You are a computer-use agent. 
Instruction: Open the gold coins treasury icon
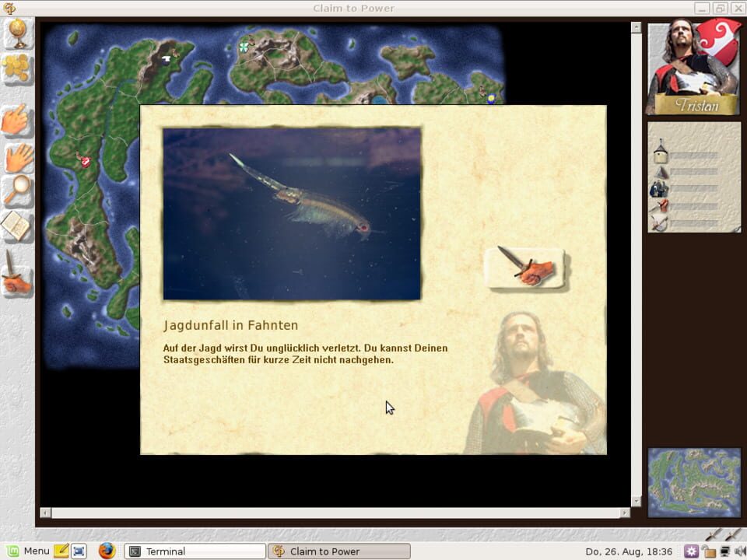pos(17,68)
